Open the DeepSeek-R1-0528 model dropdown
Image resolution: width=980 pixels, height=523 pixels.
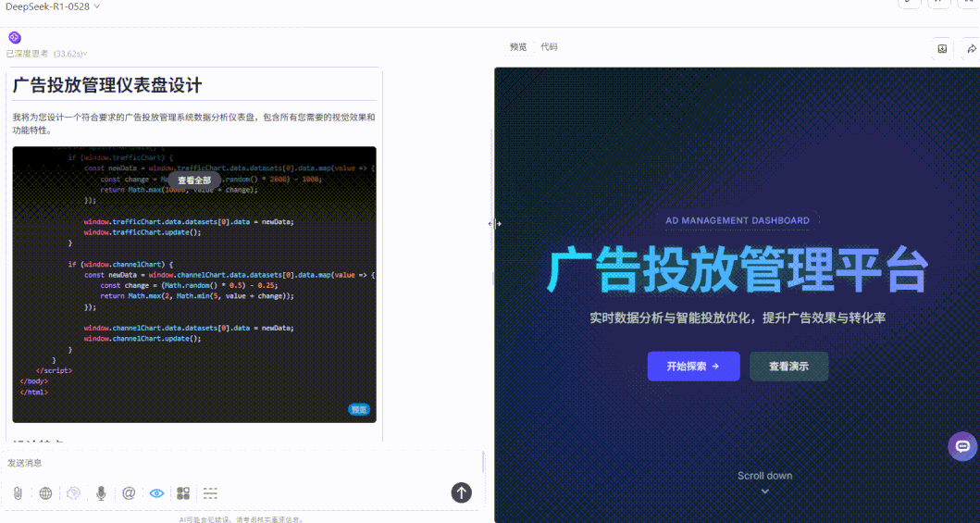coord(53,6)
